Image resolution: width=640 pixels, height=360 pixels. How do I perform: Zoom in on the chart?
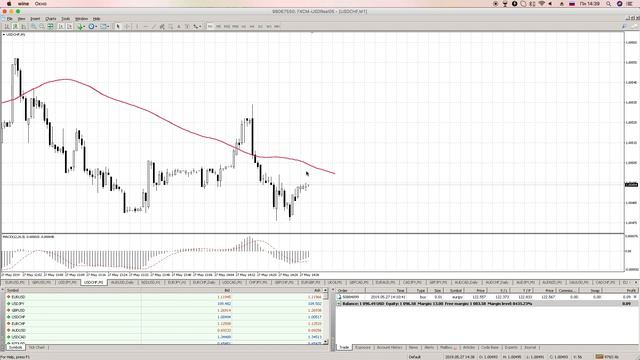click(34, 27)
